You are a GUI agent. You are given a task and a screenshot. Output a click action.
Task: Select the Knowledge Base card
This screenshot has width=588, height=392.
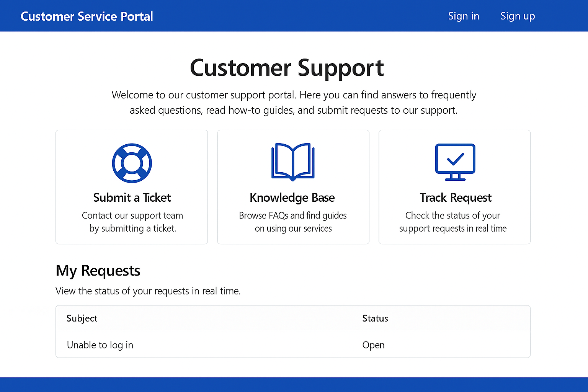point(293,187)
